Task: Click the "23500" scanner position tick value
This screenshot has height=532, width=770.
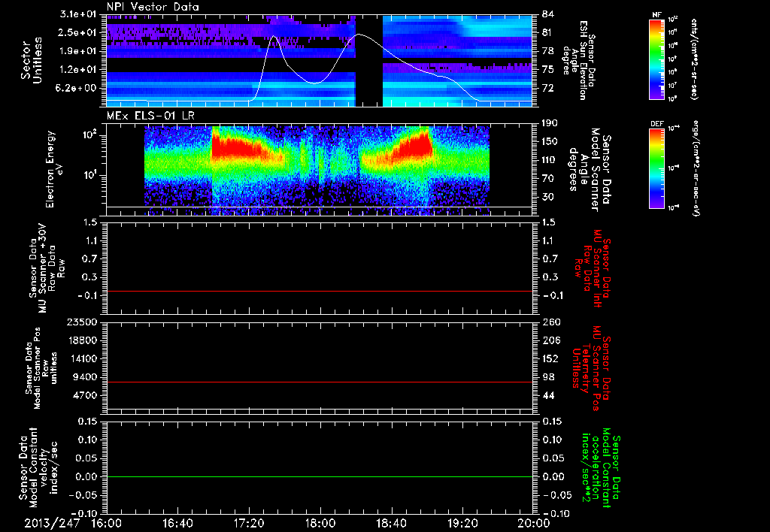Action: click(x=82, y=322)
